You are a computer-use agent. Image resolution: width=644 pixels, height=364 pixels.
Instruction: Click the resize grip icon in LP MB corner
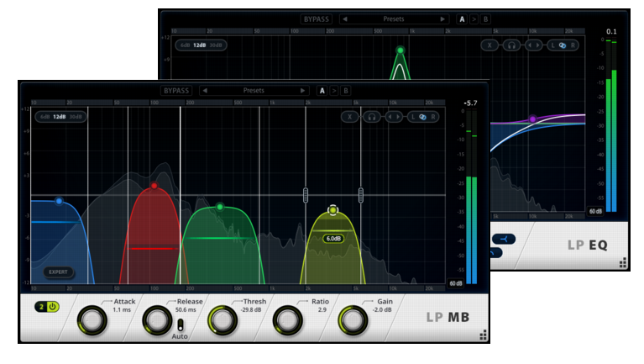483,336
